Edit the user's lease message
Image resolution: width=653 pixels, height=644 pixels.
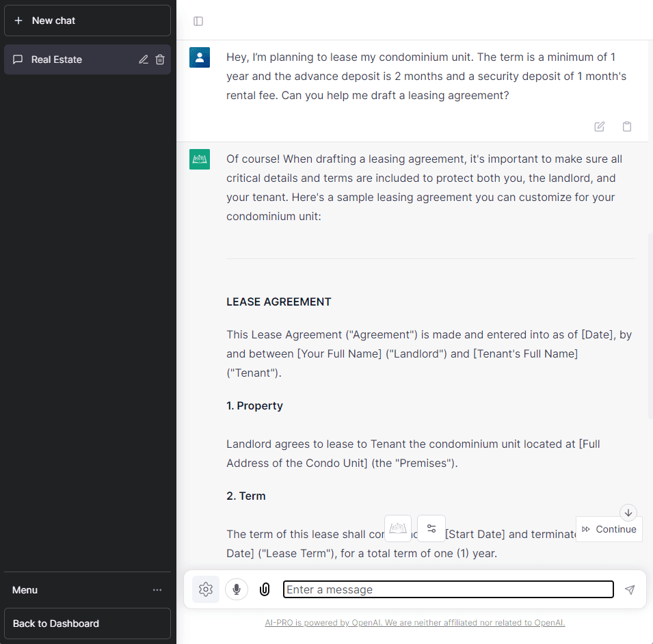click(x=600, y=126)
